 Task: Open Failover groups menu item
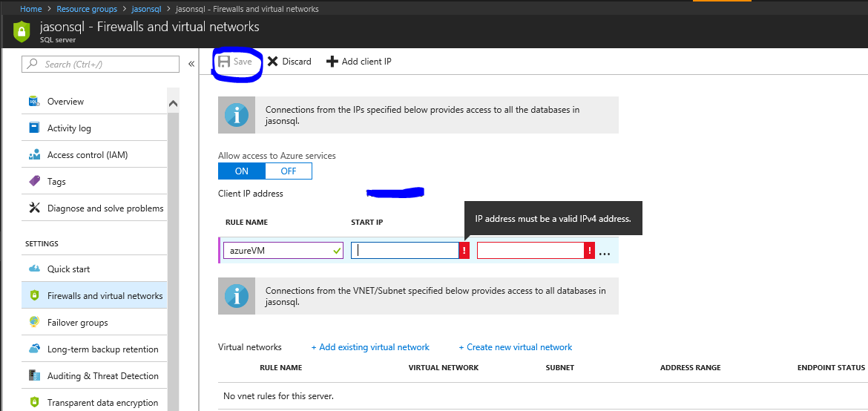[x=94, y=323]
